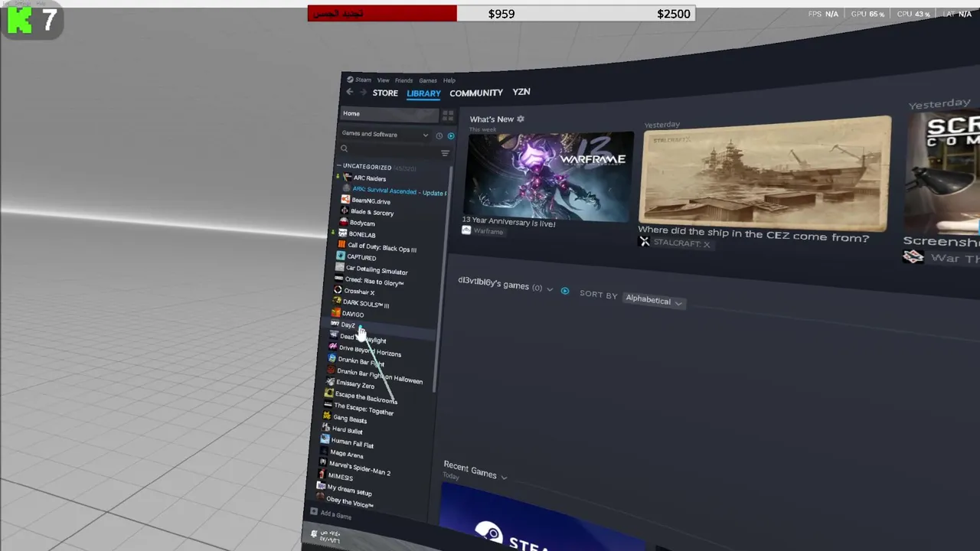
Task: Open the Games menu
Action: [427, 80]
